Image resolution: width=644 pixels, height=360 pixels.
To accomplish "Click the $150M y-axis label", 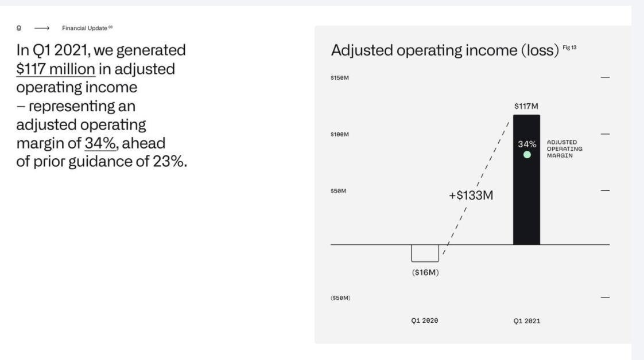I will (340, 78).
